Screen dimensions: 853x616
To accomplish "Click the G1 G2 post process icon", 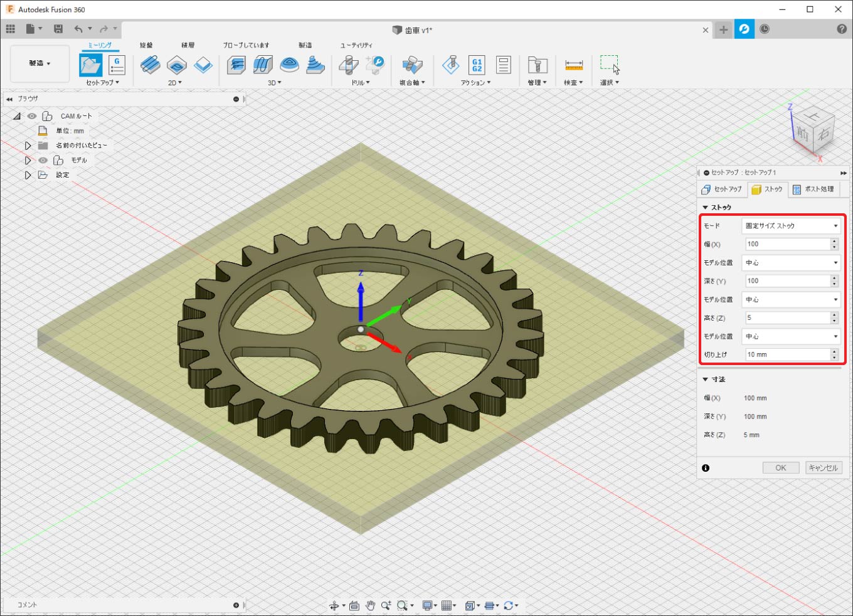I will [477, 65].
